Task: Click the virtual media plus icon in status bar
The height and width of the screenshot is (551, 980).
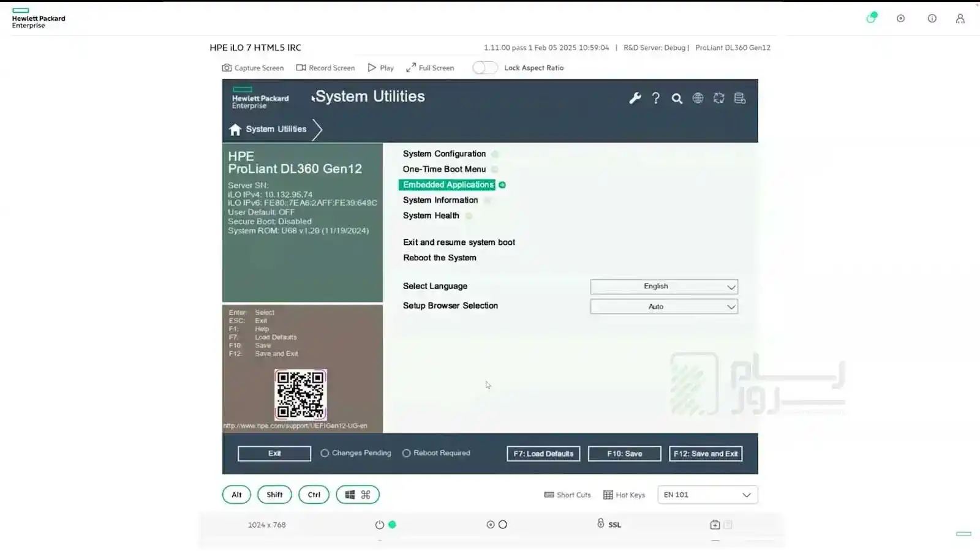Action: tap(715, 525)
